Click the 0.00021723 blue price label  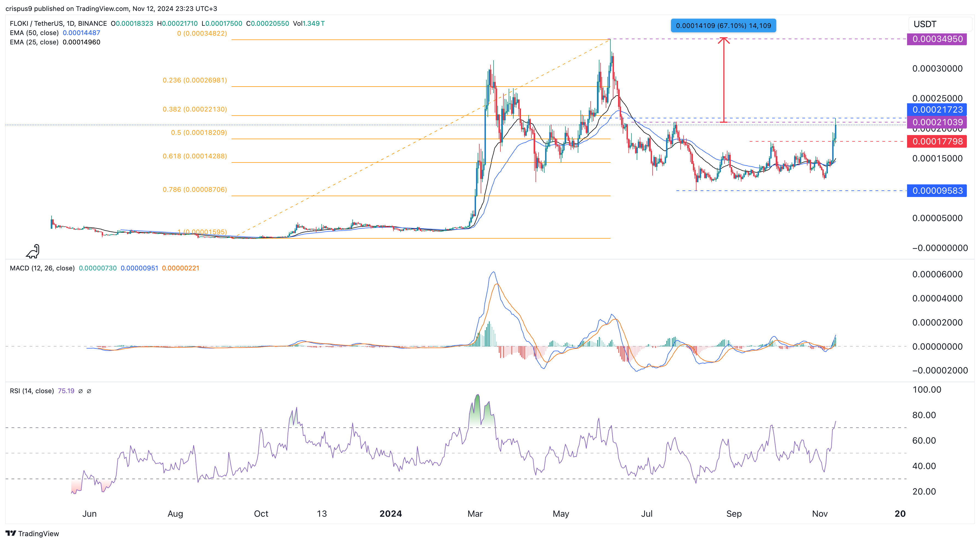coord(937,109)
